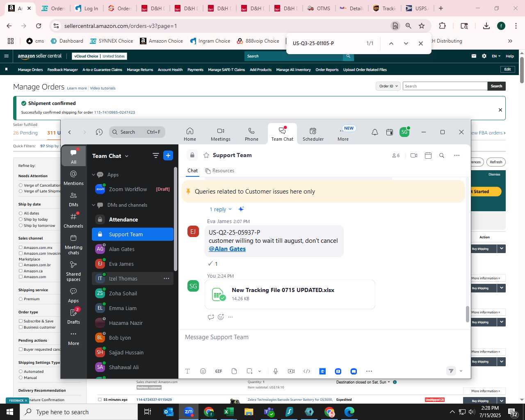
Task: Click AI summary sparkle icon next to reply
Action: click(x=241, y=209)
